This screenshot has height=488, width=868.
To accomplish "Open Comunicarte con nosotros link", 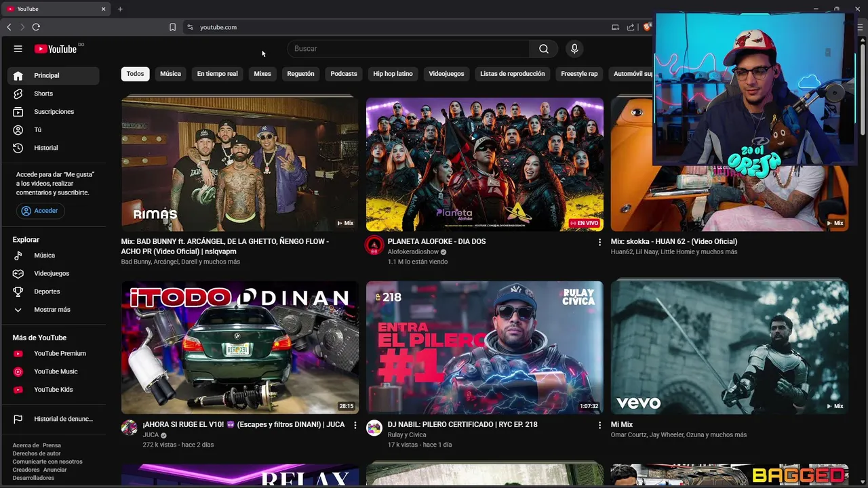I will 47,462.
